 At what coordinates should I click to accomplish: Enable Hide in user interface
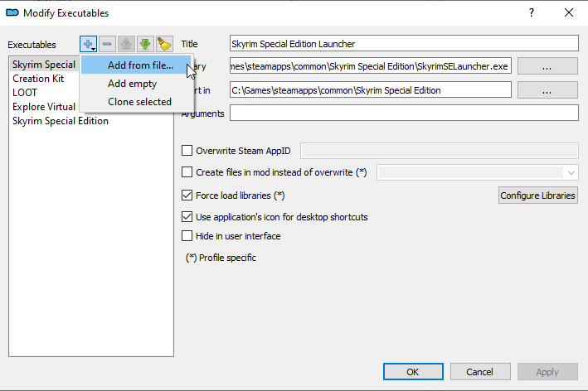[187, 236]
